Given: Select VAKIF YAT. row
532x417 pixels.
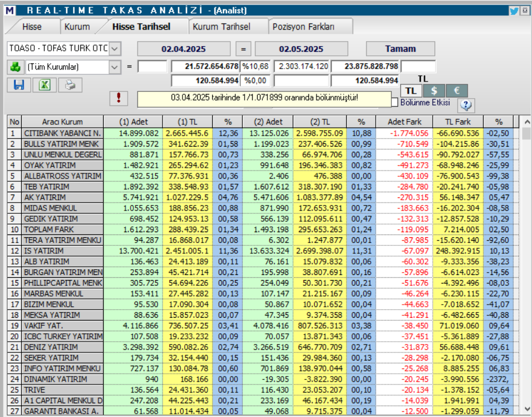Looking at the screenshot, I should (x=263, y=326).
